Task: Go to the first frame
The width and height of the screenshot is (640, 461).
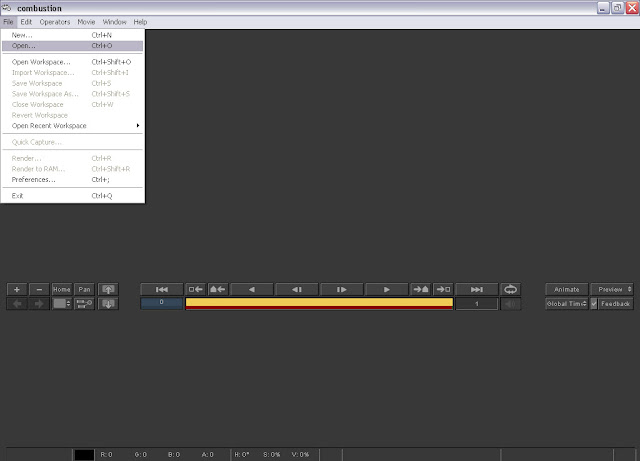Action: pos(162,290)
